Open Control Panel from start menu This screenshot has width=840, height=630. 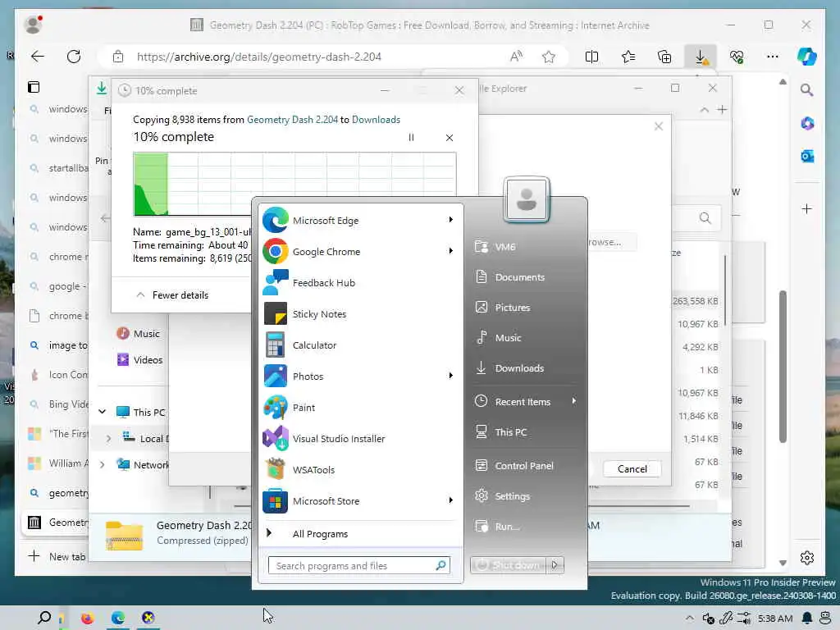tap(525, 466)
